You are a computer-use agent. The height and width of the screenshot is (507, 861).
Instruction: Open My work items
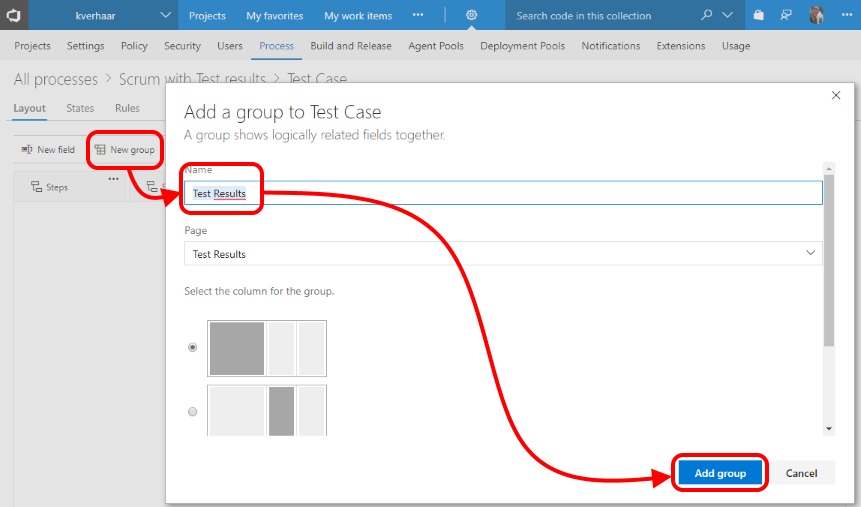[358, 16]
